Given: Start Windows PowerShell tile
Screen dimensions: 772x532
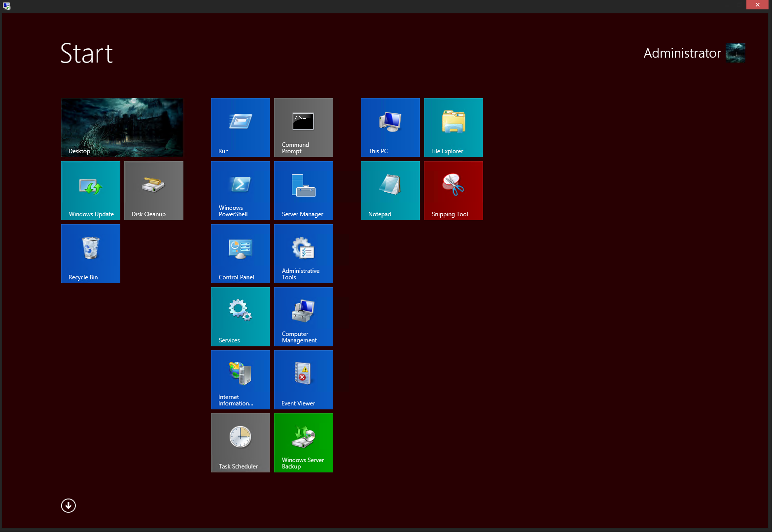Looking at the screenshot, I should pos(241,191).
